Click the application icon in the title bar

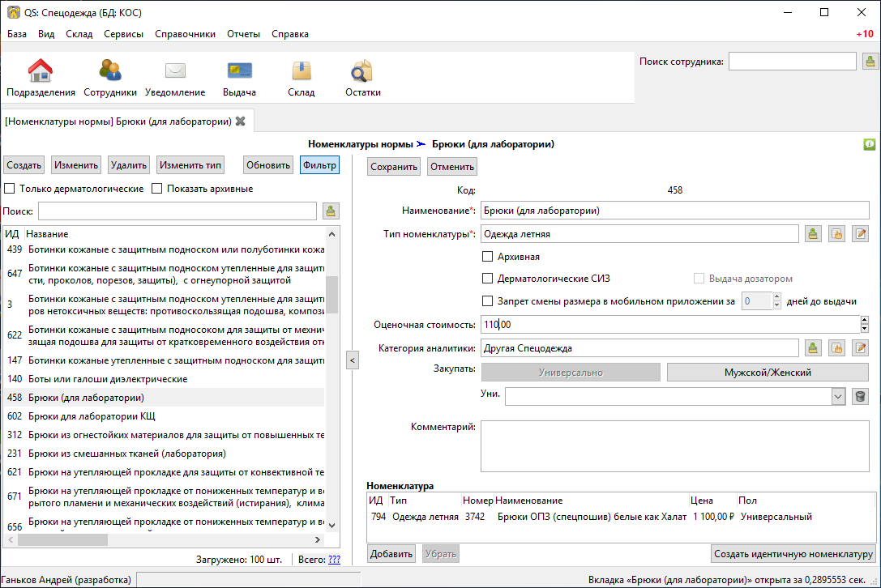(12, 12)
